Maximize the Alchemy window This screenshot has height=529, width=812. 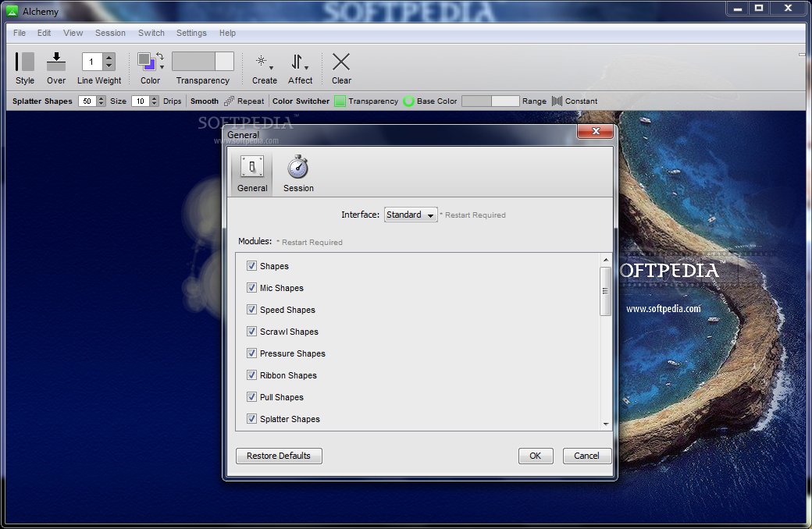[x=759, y=9]
